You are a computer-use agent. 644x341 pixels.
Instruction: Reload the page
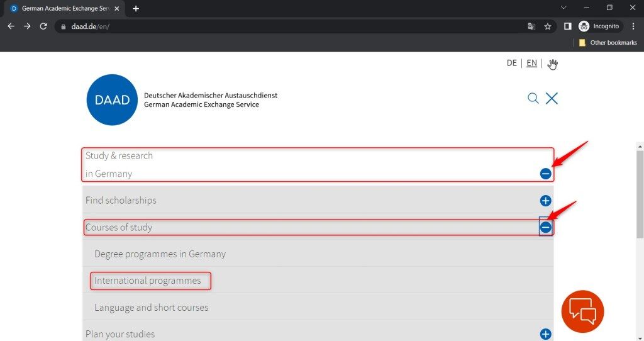coord(43,26)
